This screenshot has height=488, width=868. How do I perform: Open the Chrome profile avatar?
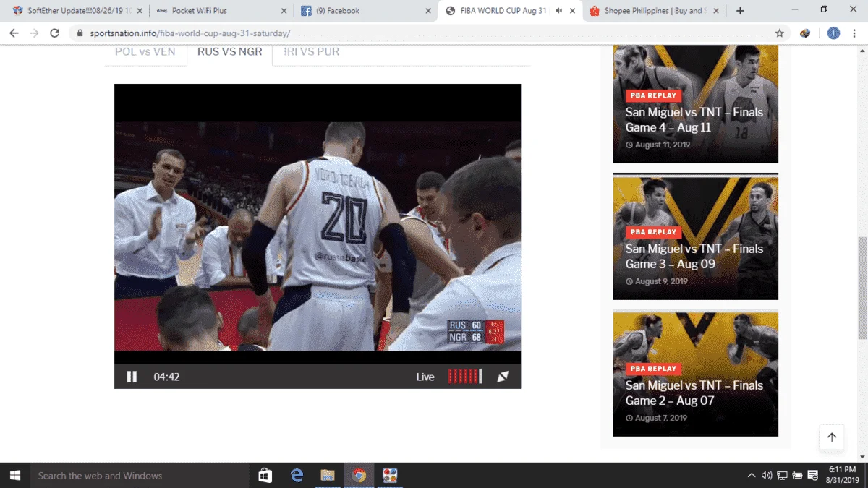pos(833,33)
